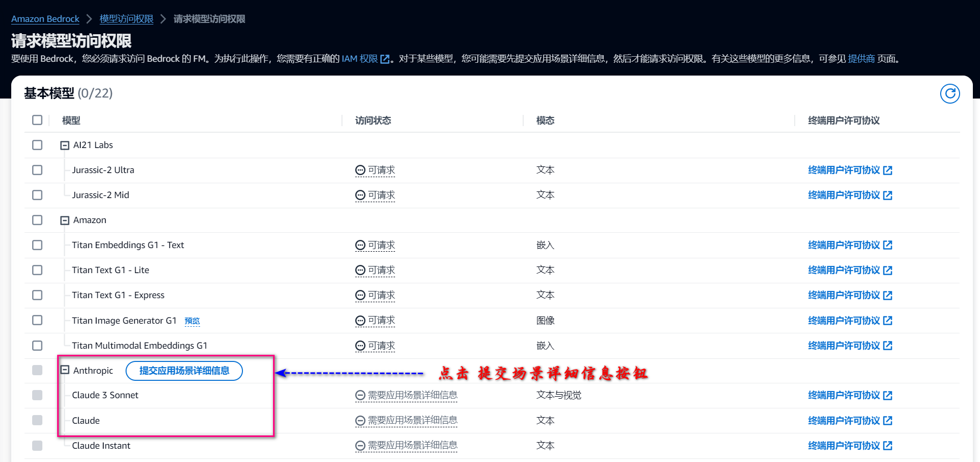Click status icon for Titan Embeddings G1 - Text

(x=360, y=245)
